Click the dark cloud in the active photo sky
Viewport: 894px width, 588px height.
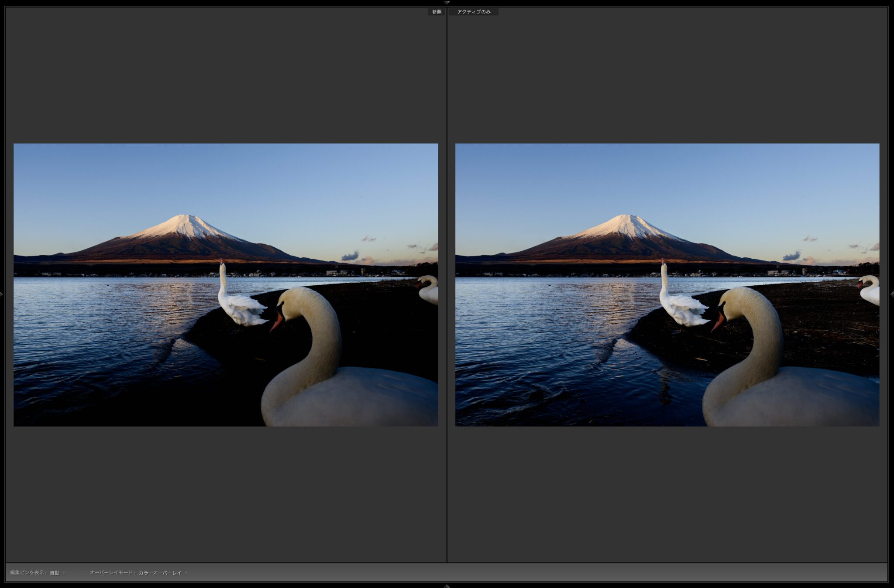click(791, 256)
